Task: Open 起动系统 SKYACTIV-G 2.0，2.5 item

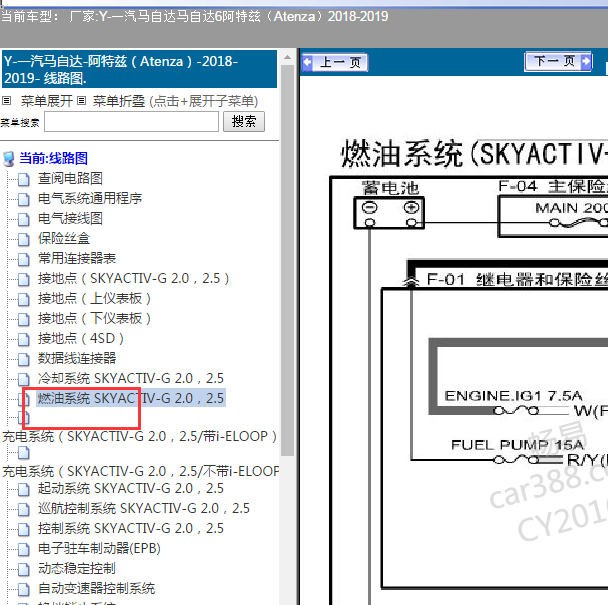Action: [131, 488]
